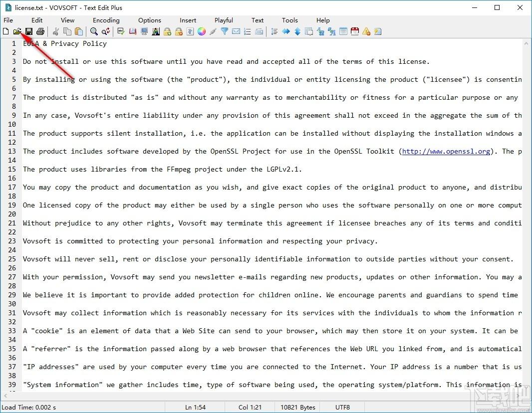Open the Insert menu
The width and height of the screenshot is (532, 413).
[x=188, y=20]
